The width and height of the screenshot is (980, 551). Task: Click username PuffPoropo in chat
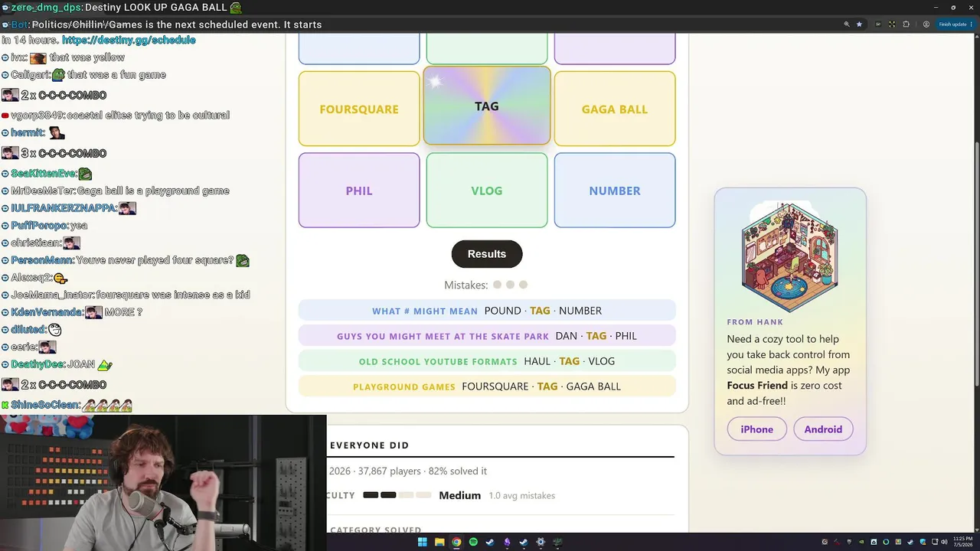tap(39, 226)
